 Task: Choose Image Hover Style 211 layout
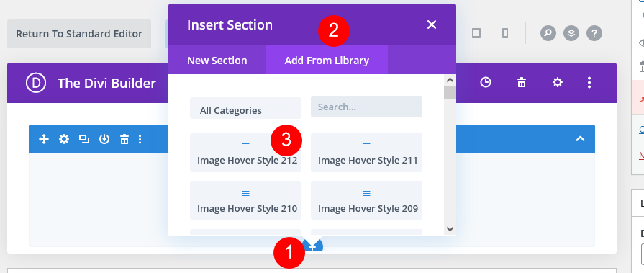tap(366, 153)
